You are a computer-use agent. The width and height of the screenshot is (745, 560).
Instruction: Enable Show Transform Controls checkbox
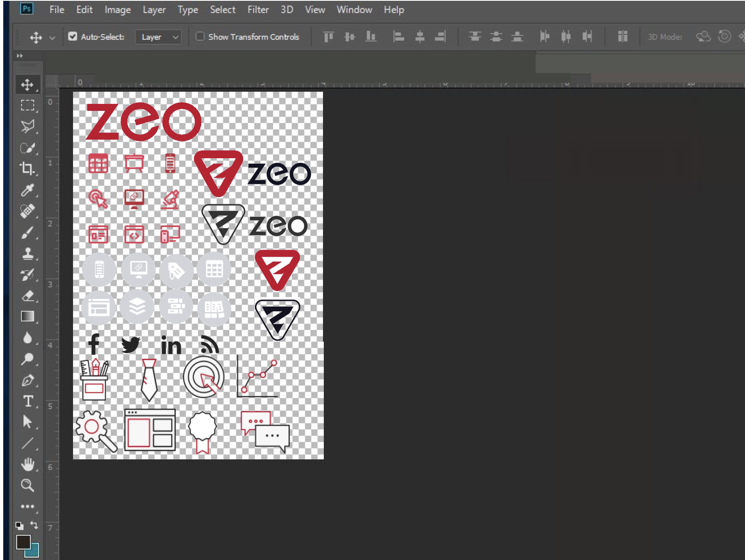pos(200,37)
